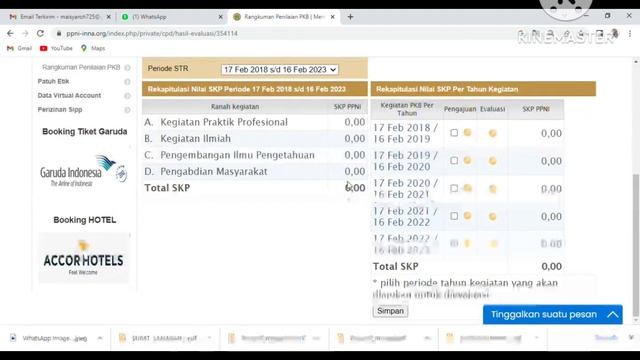Image resolution: width=640 pixels, height=360 pixels.
Task: Click the Kegiatan PKB Per Tahun header
Action: [x=407, y=109]
